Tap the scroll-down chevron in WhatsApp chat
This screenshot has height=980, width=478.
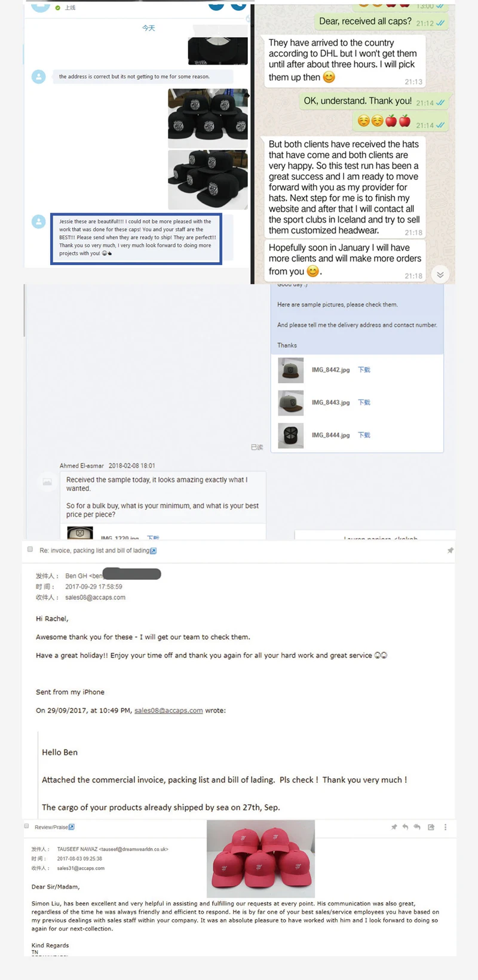440,275
